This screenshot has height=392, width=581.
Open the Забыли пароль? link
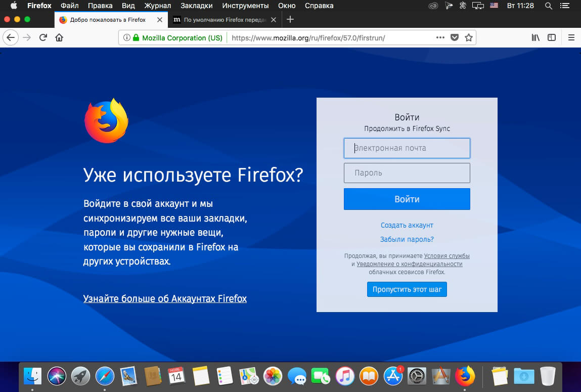coord(407,239)
